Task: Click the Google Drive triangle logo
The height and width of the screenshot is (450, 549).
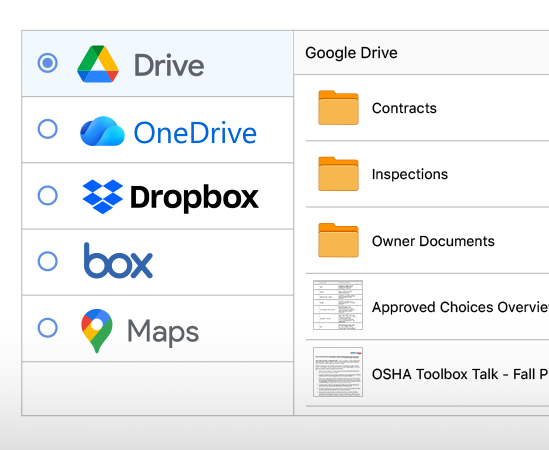Action: (98, 64)
